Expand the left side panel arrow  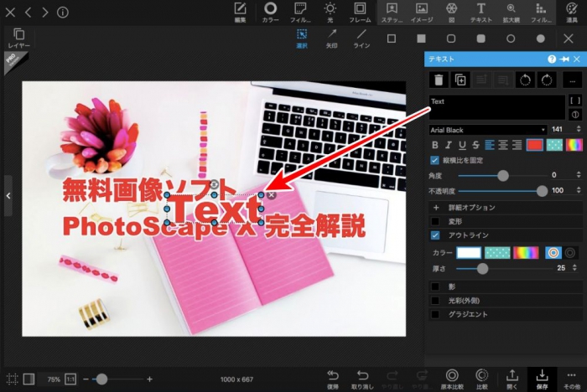8,196
